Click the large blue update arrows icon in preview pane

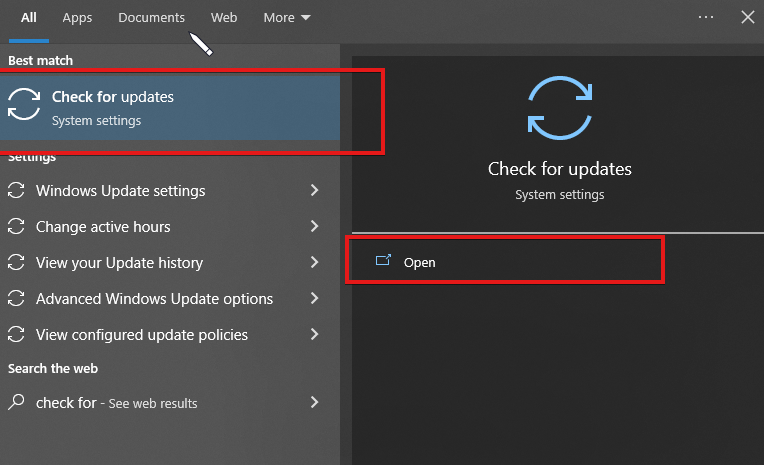[x=560, y=108]
